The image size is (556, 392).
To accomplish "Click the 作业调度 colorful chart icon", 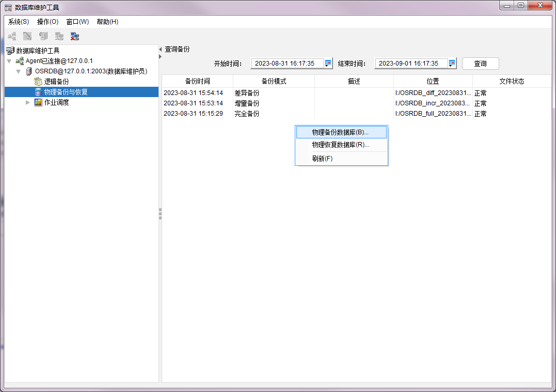I will (x=38, y=102).
